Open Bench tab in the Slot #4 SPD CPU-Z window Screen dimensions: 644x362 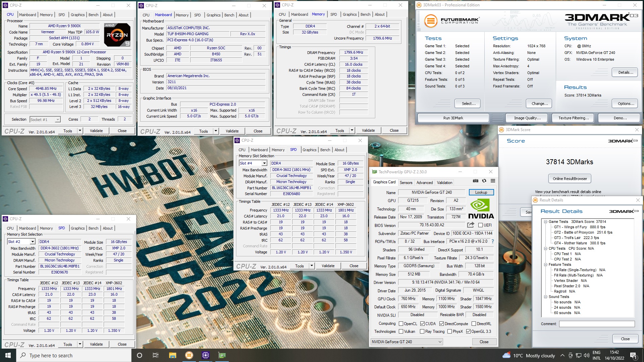pos(325,150)
